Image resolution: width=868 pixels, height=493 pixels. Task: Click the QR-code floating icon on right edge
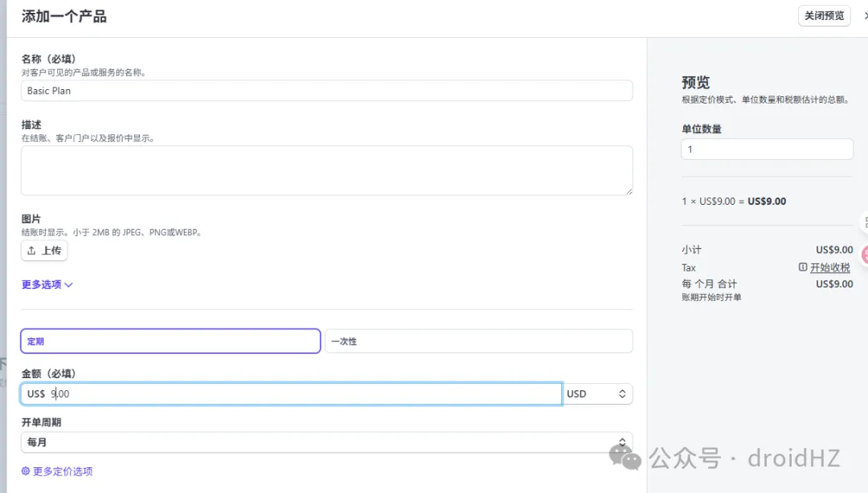(865, 223)
